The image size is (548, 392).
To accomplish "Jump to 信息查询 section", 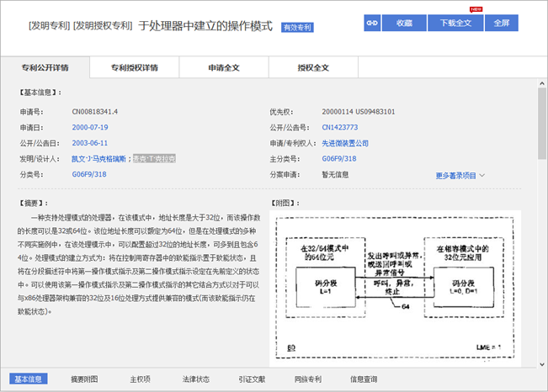I will point(364,379).
